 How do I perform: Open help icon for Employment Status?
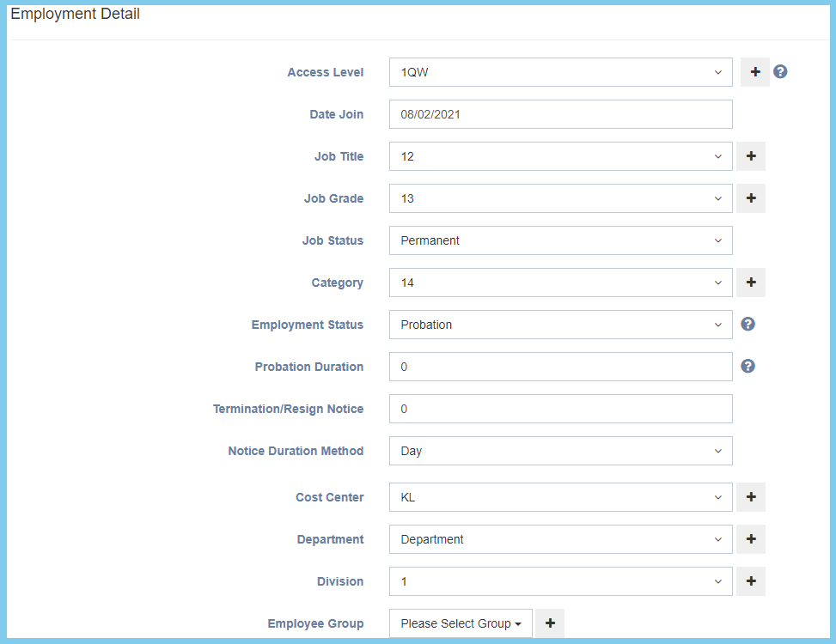(x=748, y=325)
